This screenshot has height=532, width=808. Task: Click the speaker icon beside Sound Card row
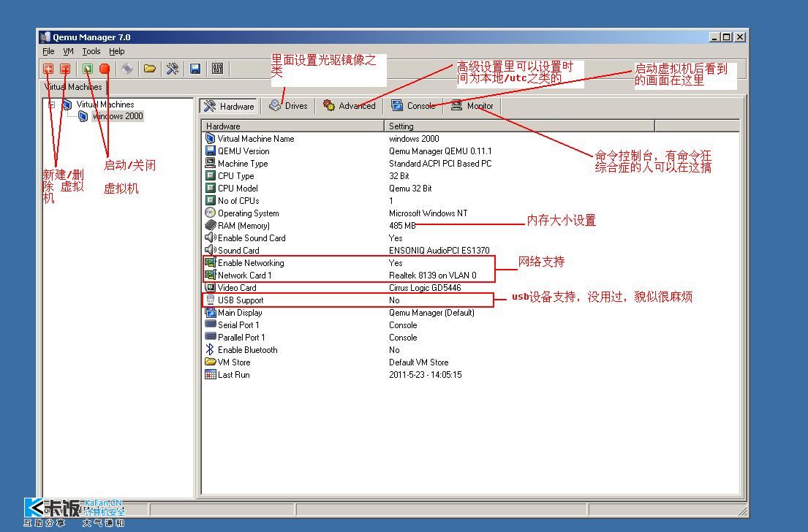(211, 250)
